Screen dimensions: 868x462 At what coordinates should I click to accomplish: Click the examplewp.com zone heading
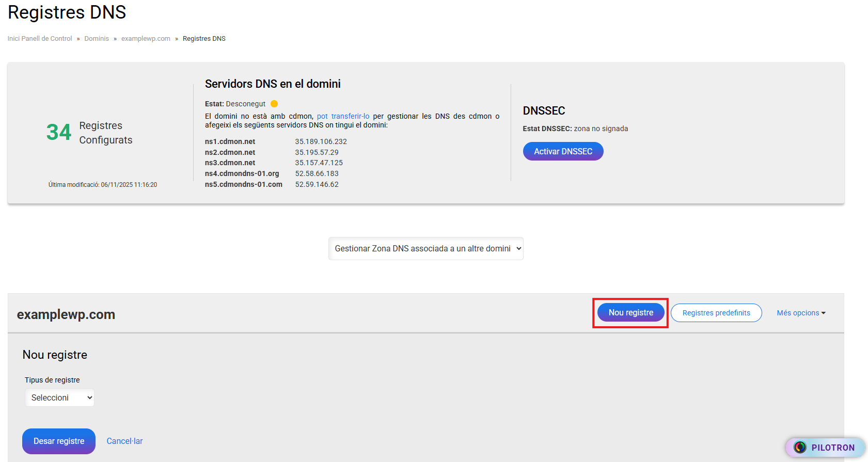(x=66, y=314)
